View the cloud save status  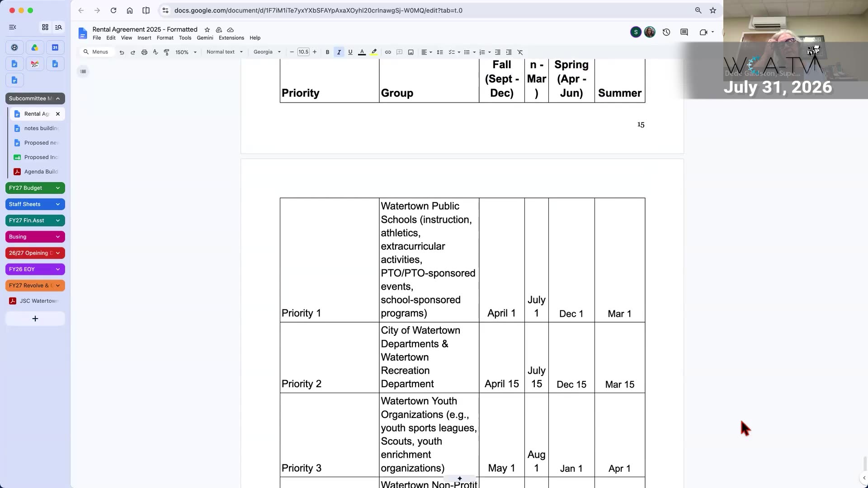point(231,30)
